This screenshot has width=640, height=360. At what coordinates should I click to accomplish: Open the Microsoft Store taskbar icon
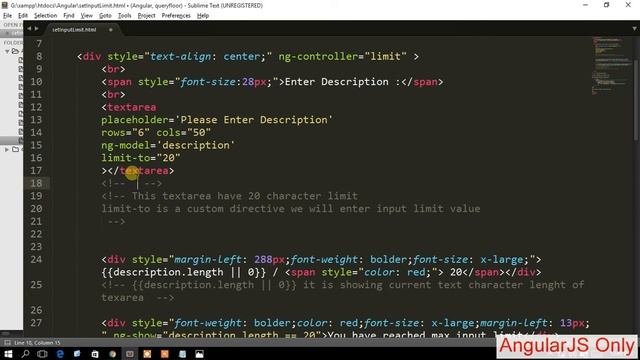pos(95,354)
